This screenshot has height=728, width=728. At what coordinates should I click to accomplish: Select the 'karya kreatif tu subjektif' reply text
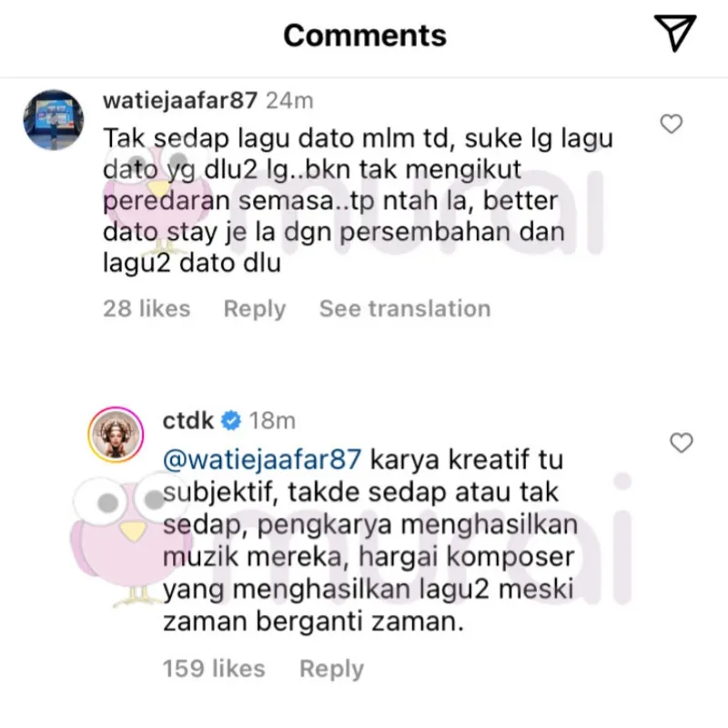click(x=370, y=541)
